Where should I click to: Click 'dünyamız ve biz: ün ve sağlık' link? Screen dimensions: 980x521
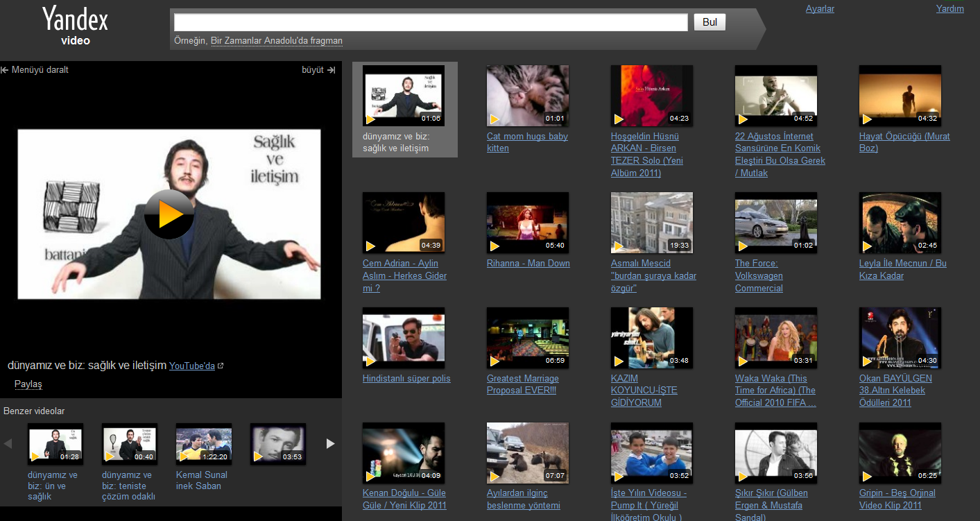[53, 486]
